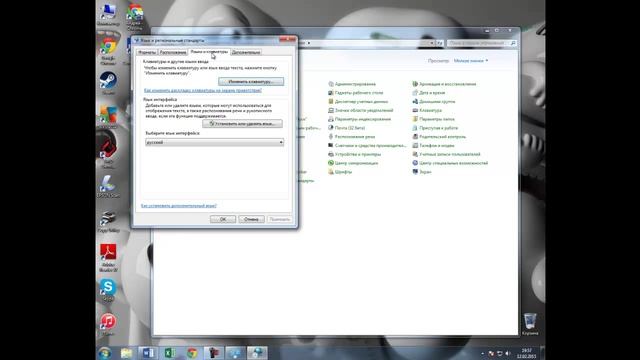Image resolution: width=640 pixels, height=360 pixels.
Task: Select the Steam desktop shortcut
Action: [x=108, y=83]
